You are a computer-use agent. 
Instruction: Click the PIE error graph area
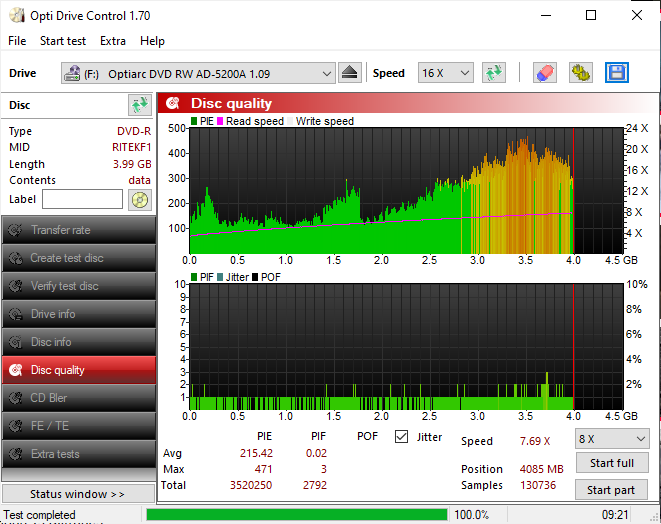(x=406, y=191)
